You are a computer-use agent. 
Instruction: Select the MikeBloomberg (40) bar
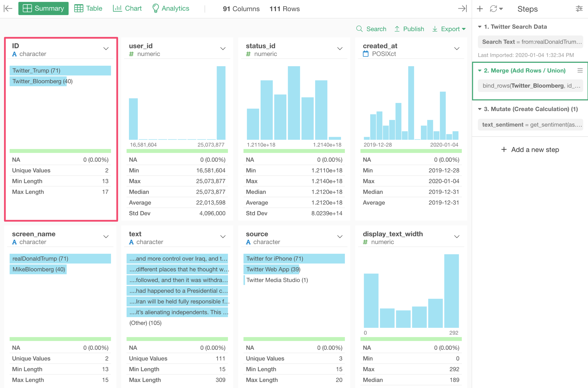click(38, 269)
